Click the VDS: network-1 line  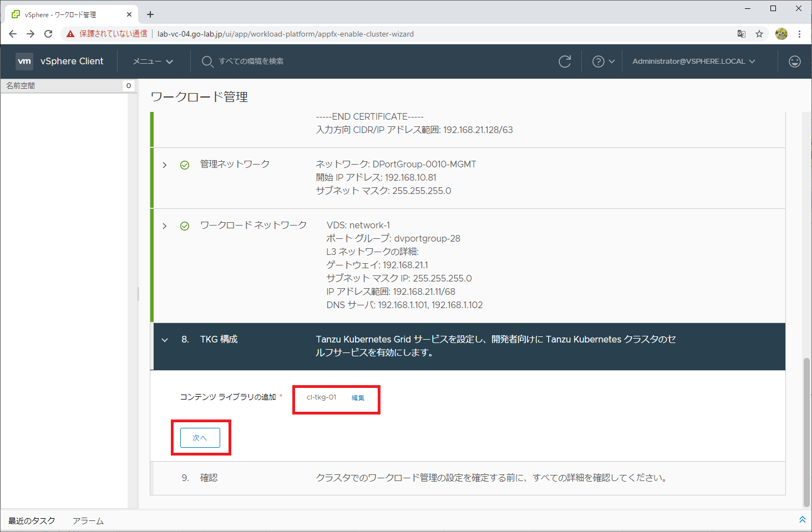pyautogui.click(x=358, y=225)
